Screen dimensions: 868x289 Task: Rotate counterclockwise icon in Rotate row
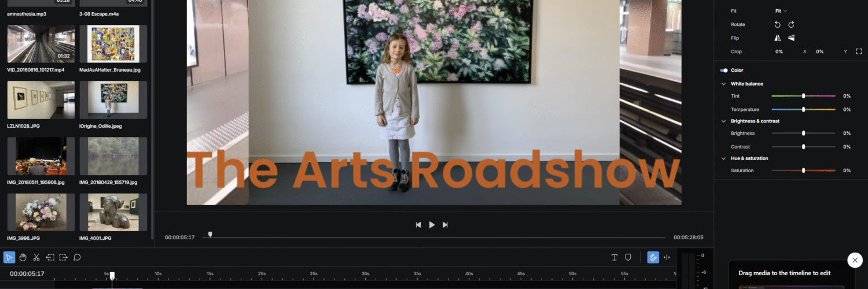point(778,24)
